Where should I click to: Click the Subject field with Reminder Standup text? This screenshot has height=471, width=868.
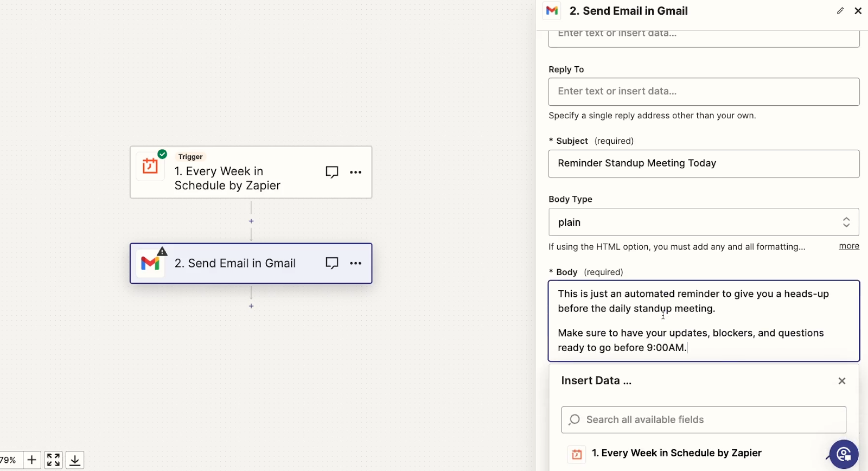pyautogui.click(x=704, y=164)
